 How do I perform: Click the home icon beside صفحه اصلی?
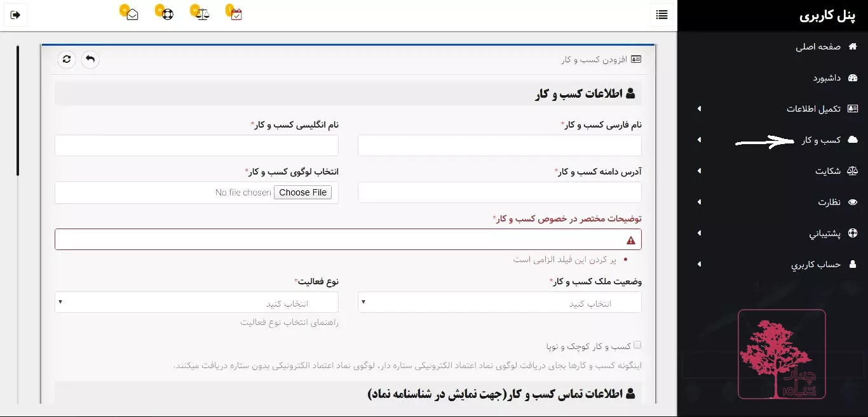853,47
